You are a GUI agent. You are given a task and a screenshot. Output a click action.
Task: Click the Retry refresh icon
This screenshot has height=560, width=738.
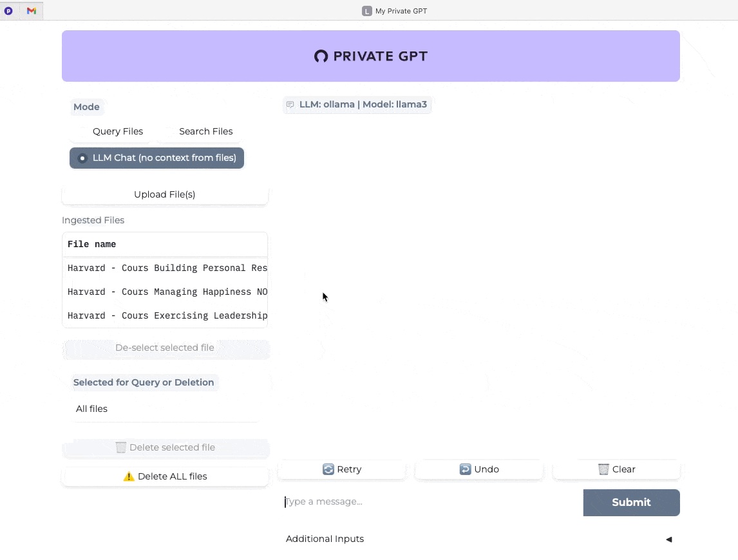328,469
